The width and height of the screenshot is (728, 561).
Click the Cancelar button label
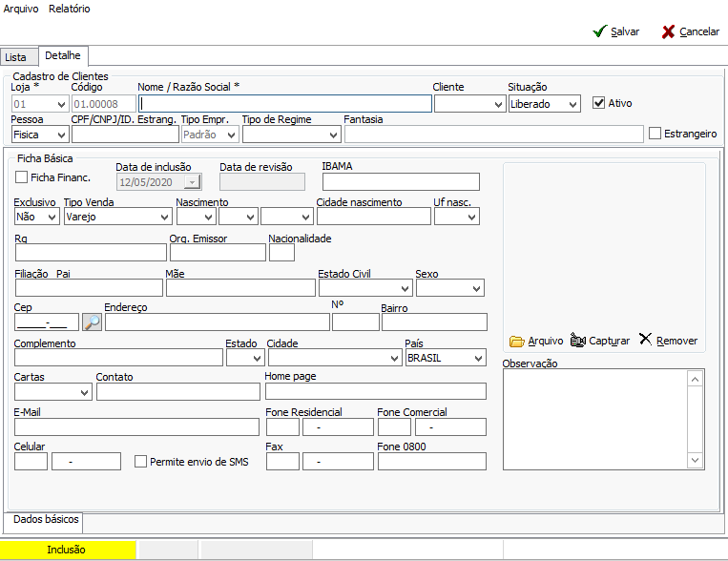click(699, 31)
